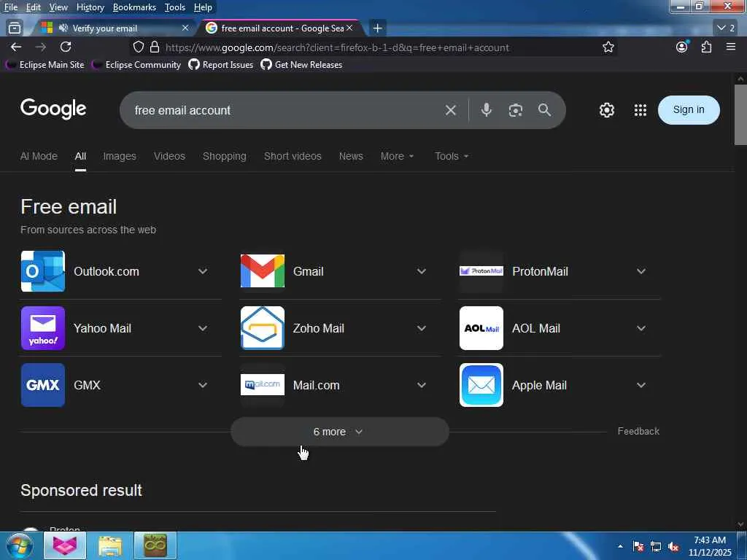Open Eclipse Main Site bookmark
The width and height of the screenshot is (747, 560).
[x=44, y=65]
